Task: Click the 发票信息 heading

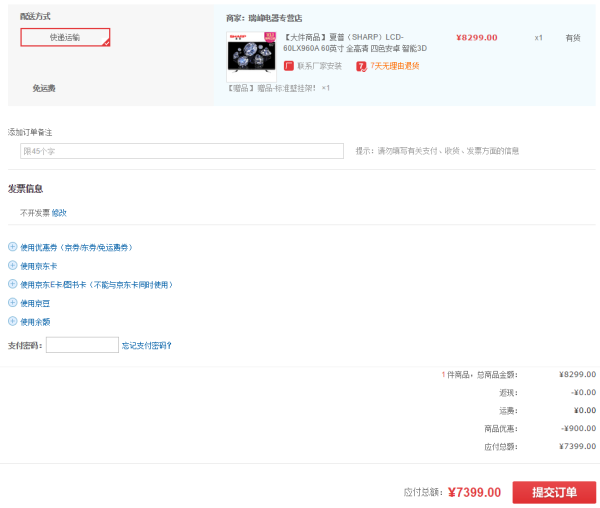Action: pos(25,188)
